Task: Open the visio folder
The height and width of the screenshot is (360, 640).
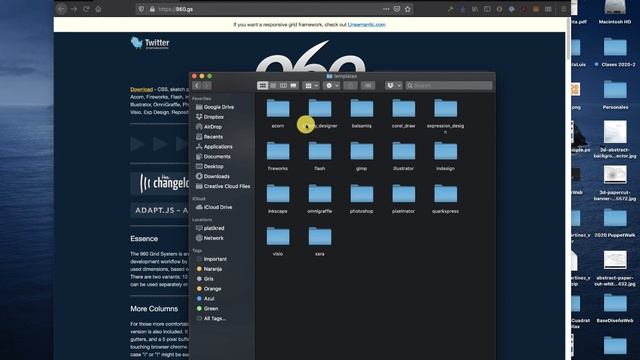Action: tap(278, 237)
